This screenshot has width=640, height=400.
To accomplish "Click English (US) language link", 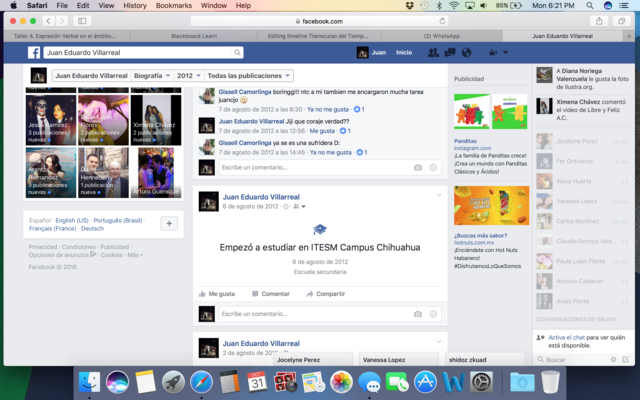I will [72, 220].
